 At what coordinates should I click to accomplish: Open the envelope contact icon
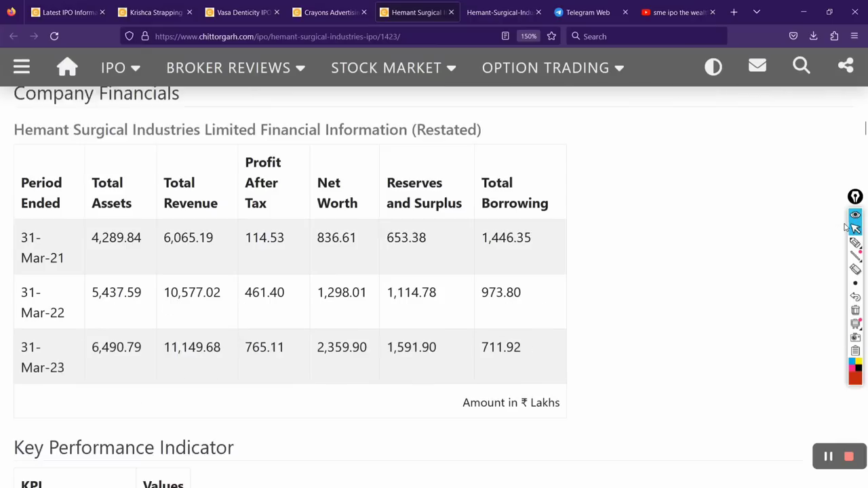coord(757,66)
